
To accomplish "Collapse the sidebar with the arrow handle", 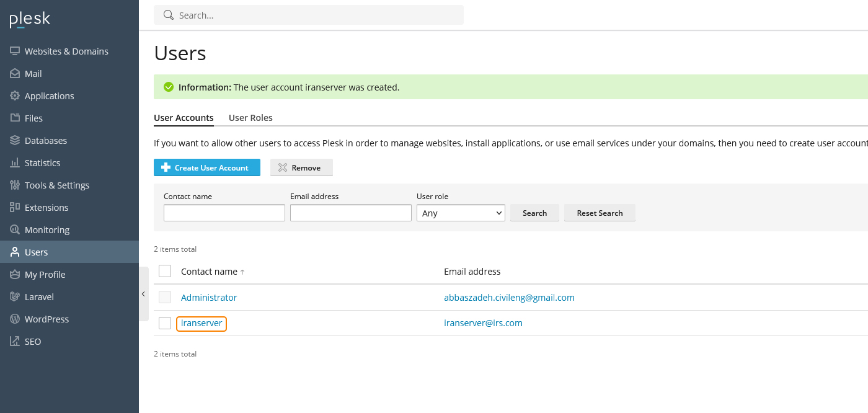I will [143, 294].
